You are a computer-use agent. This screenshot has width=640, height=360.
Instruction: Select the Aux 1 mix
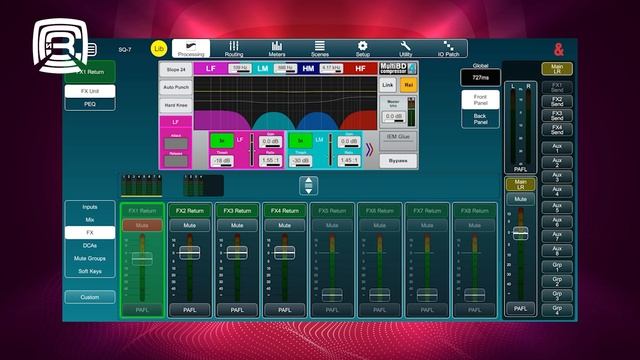pos(557,148)
